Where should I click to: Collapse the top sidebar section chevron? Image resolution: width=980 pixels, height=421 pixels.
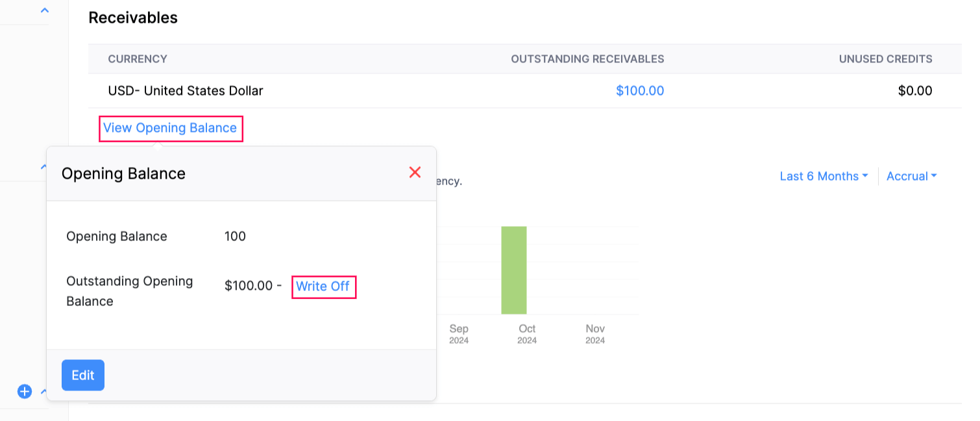tap(44, 10)
